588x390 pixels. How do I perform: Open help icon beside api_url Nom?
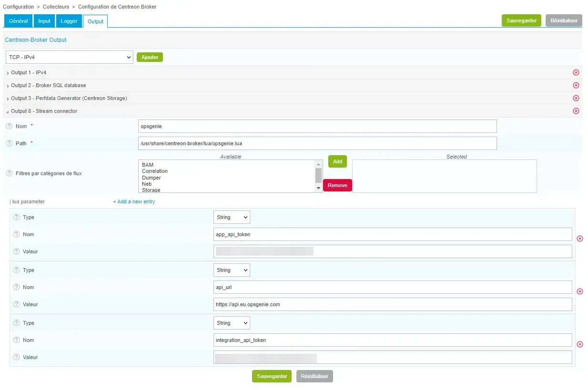pyautogui.click(x=16, y=287)
